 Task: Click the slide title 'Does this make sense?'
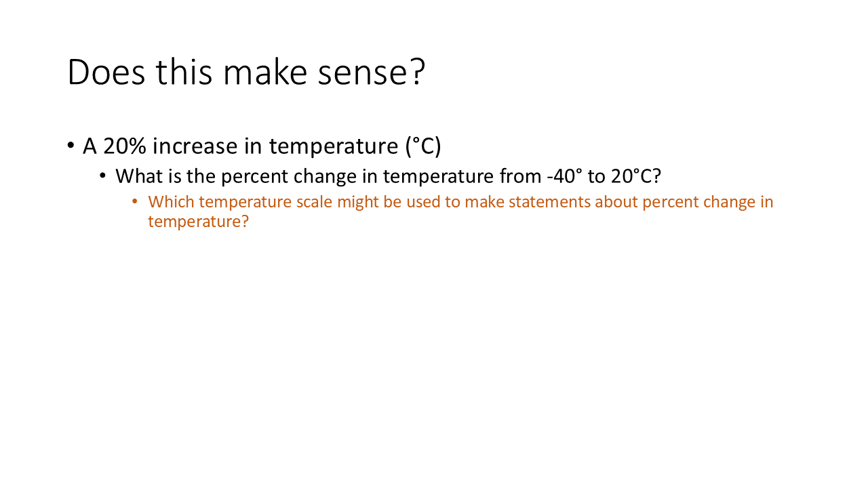click(246, 72)
